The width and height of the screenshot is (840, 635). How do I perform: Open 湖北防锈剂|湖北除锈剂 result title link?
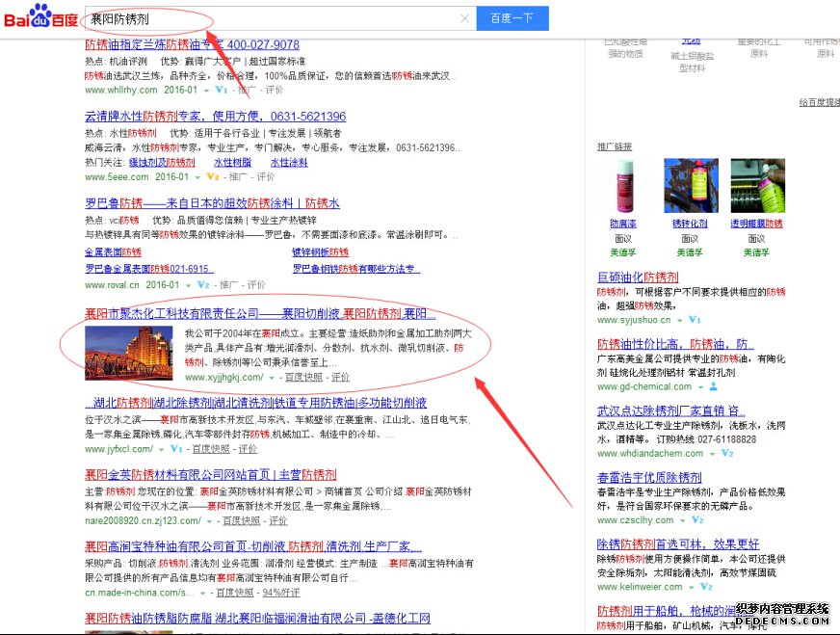tap(256, 403)
